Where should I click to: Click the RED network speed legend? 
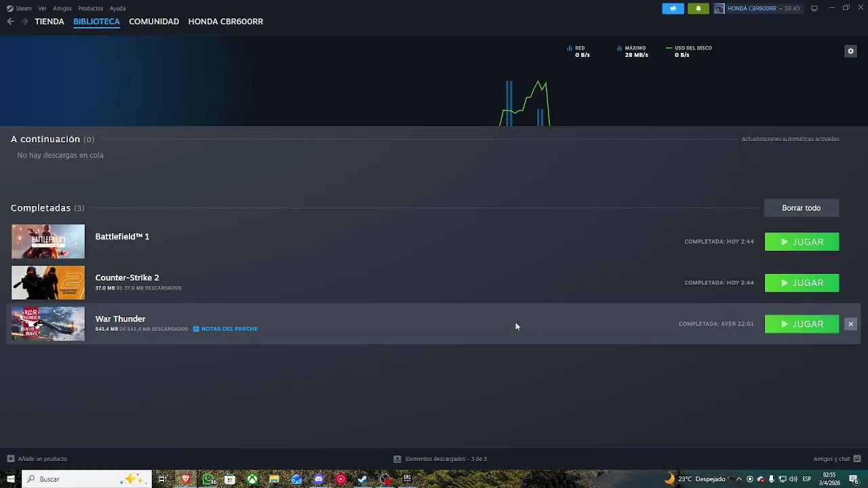coord(578,52)
